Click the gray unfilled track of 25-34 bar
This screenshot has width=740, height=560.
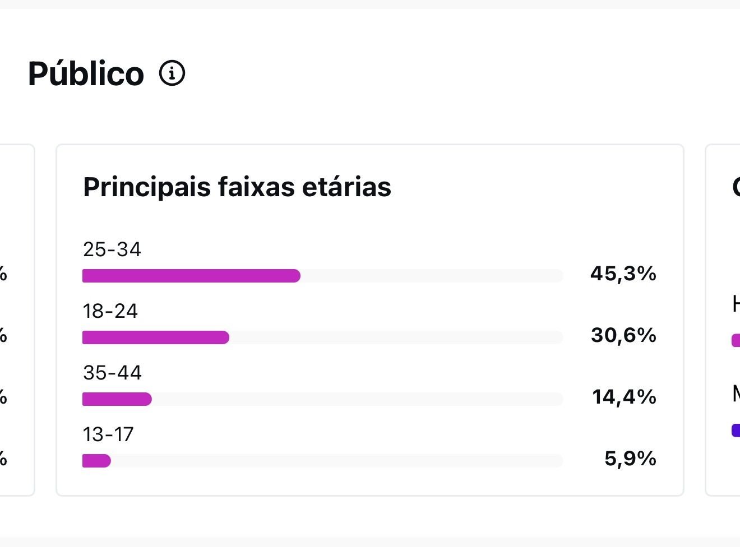(432, 276)
